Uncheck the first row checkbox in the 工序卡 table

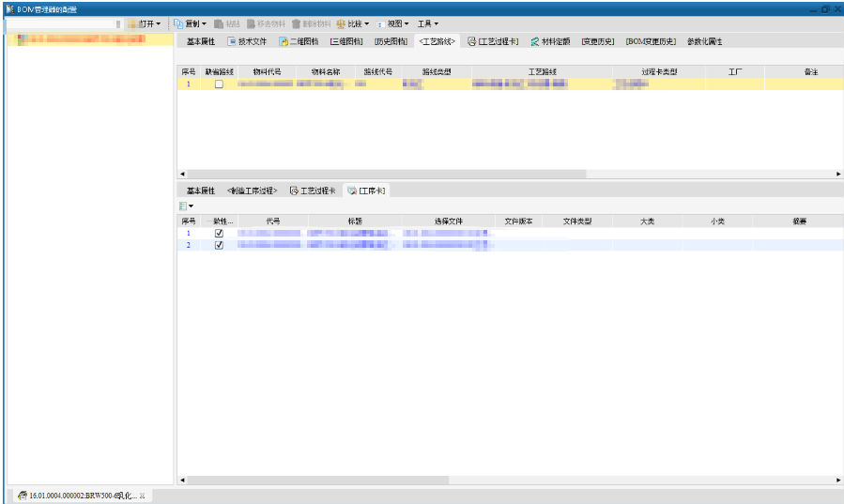[219, 234]
